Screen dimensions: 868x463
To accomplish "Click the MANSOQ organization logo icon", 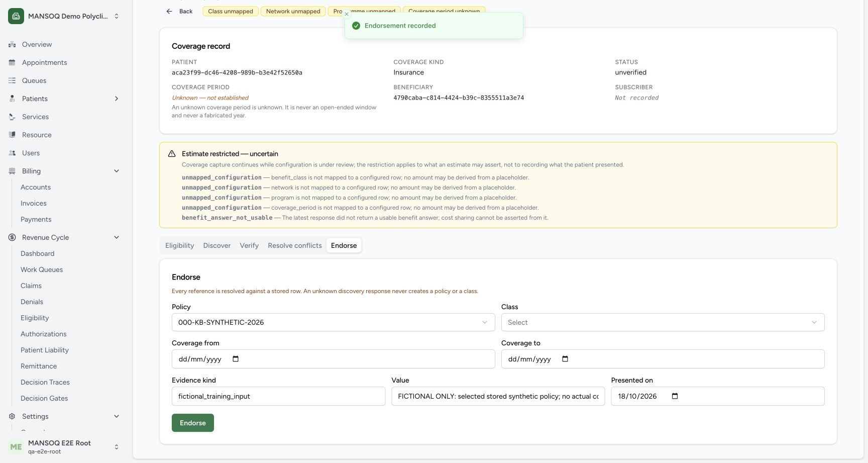I will tap(16, 16).
